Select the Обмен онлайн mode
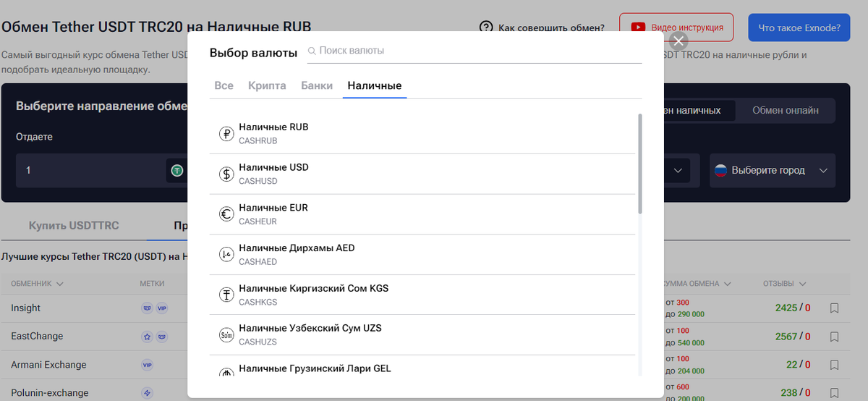This screenshot has height=401, width=868. point(786,110)
